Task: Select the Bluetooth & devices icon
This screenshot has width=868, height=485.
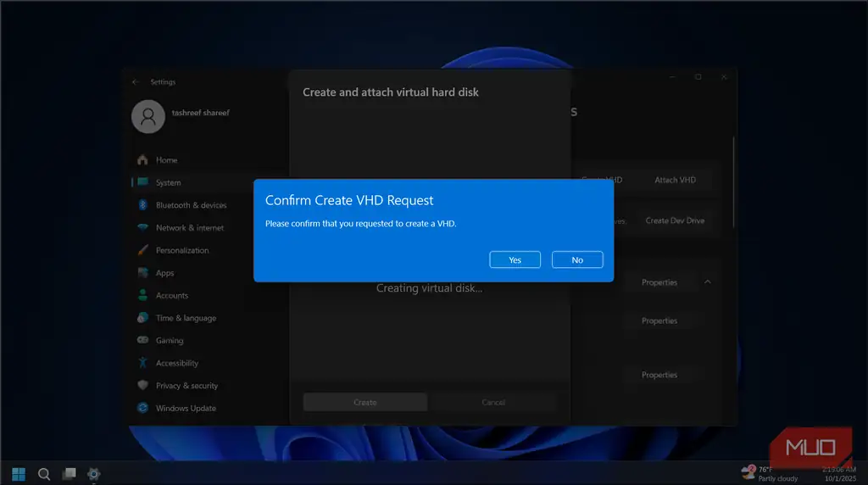Action: coord(142,205)
